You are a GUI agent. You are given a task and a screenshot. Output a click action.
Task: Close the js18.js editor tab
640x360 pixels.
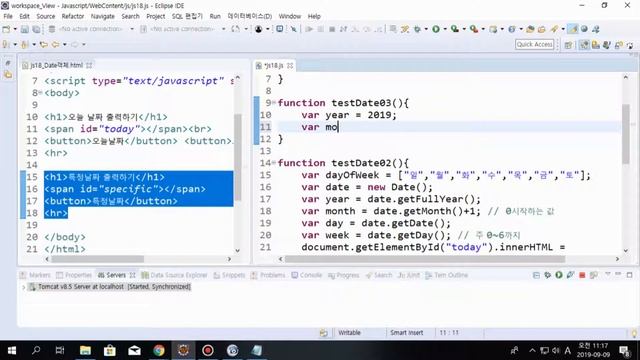[290, 65]
